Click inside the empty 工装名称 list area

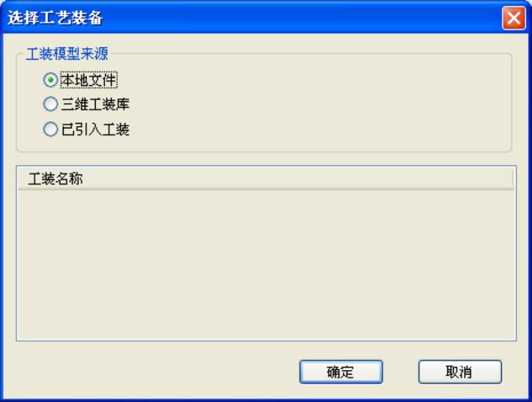click(x=266, y=264)
